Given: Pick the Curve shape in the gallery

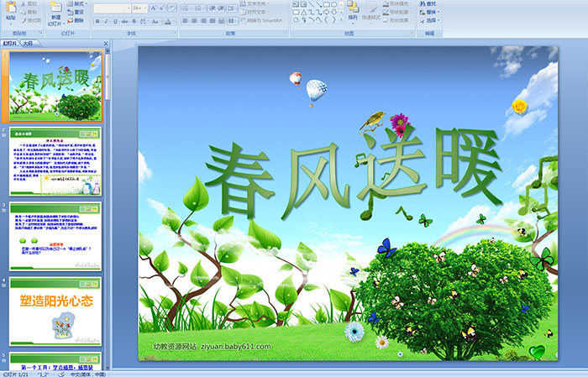Looking at the screenshot, I should 318,20.
